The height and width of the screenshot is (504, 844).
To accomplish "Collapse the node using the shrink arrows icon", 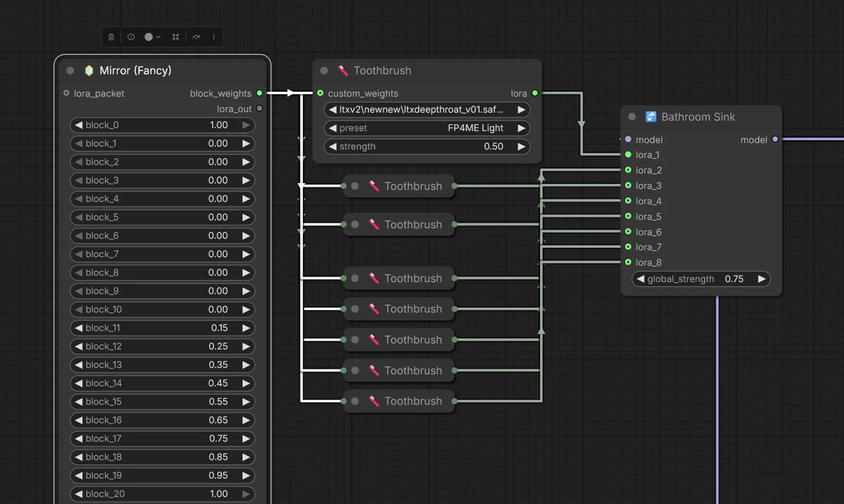I will [x=176, y=37].
